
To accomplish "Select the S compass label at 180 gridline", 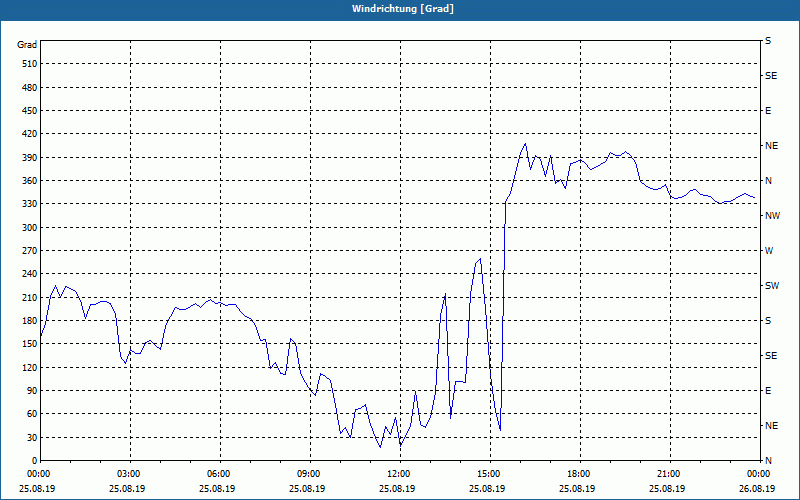I will [768, 320].
